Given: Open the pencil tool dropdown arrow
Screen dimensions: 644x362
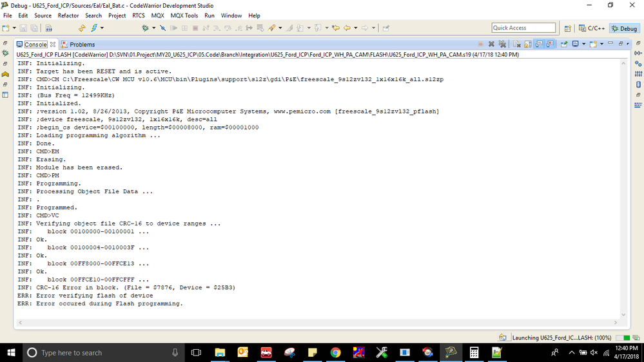Looking at the screenshot, I should pos(280,28).
